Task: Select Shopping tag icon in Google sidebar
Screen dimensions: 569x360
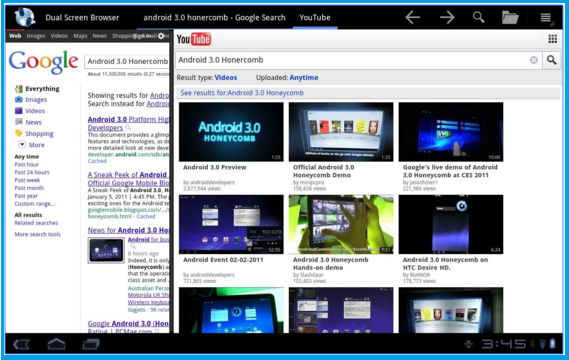Action: (19, 133)
